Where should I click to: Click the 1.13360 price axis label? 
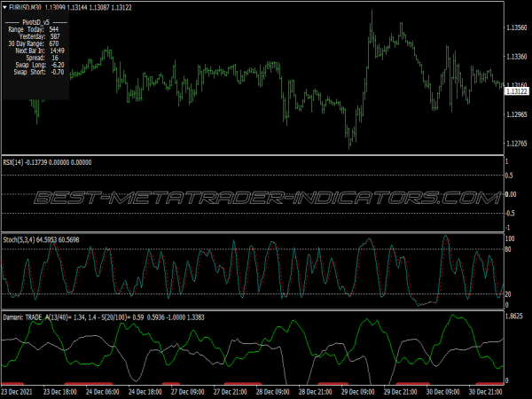point(517,57)
